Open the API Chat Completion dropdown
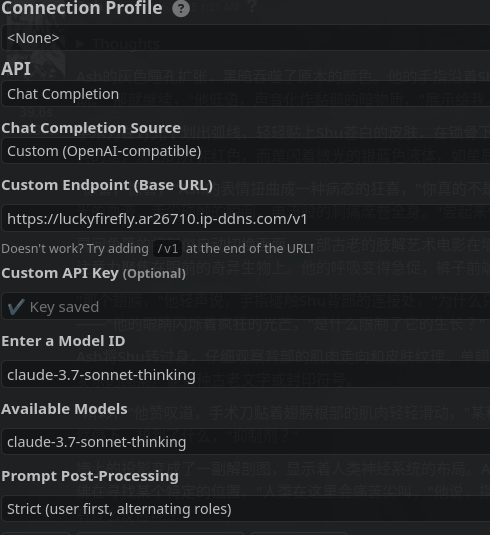 (x=246, y=94)
